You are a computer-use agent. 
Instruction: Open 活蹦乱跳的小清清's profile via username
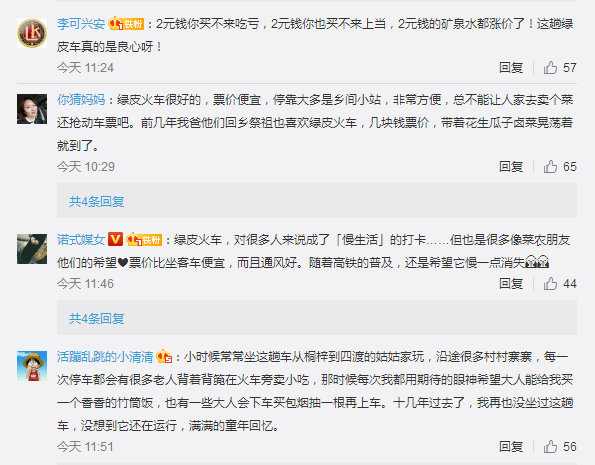pos(105,357)
